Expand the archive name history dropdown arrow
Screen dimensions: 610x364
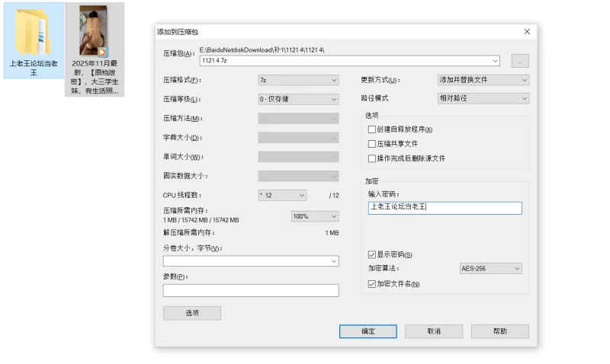point(495,61)
